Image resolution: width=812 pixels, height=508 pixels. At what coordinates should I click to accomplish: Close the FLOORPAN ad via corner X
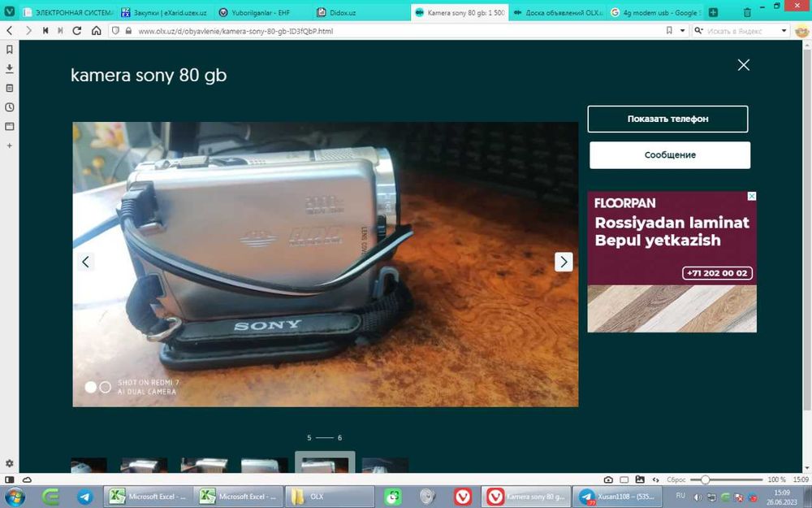point(752,196)
